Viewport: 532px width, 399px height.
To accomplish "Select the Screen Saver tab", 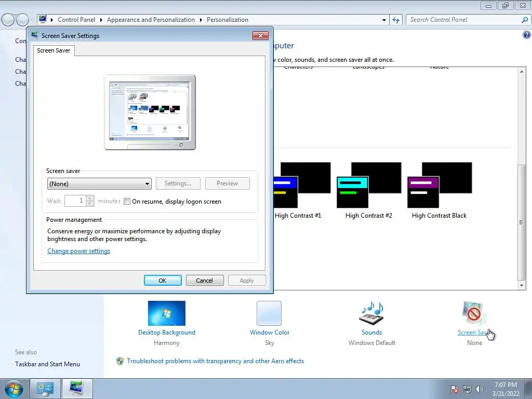I will click(54, 50).
